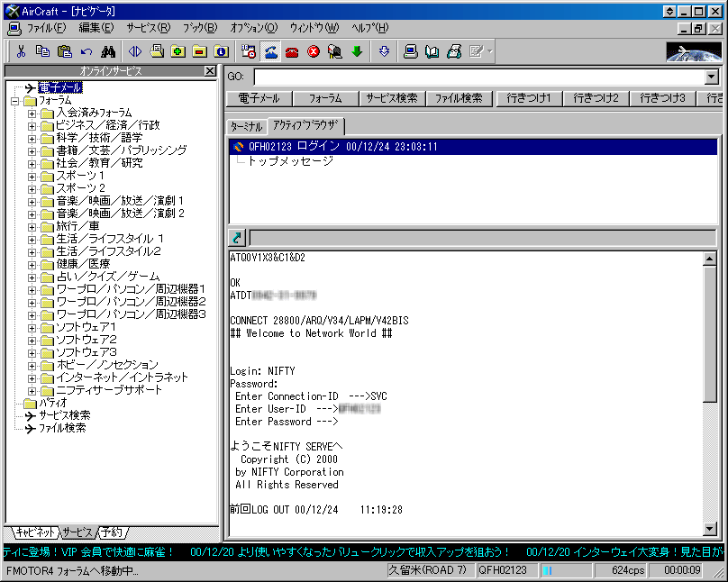The image size is (728, 582).
Task: Click the blue left-right arrows icon
Action: [134, 51]
